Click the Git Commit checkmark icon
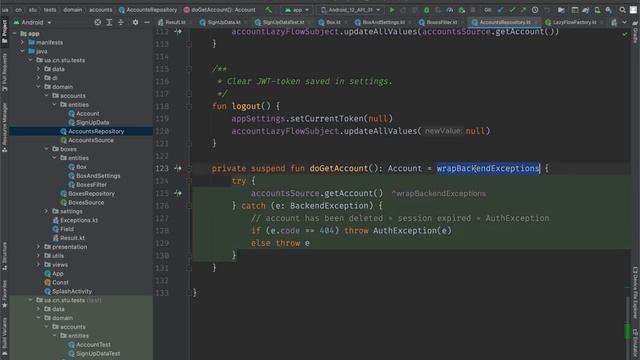Viewport: 640px width, 360px height. tap(512, 10)
